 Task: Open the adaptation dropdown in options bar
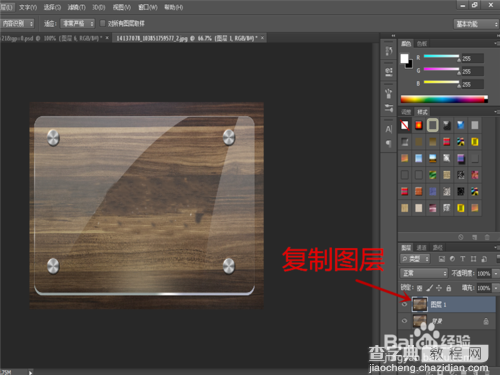pos(77,23)
